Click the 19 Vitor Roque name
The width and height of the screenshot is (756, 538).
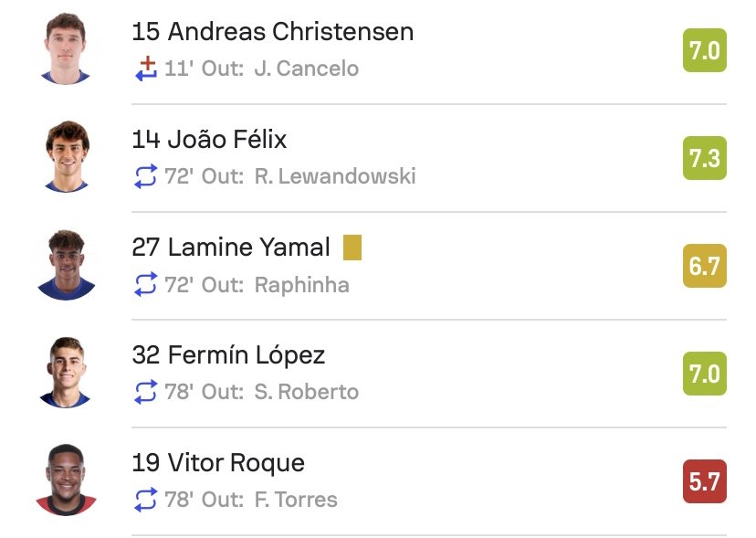218,463
